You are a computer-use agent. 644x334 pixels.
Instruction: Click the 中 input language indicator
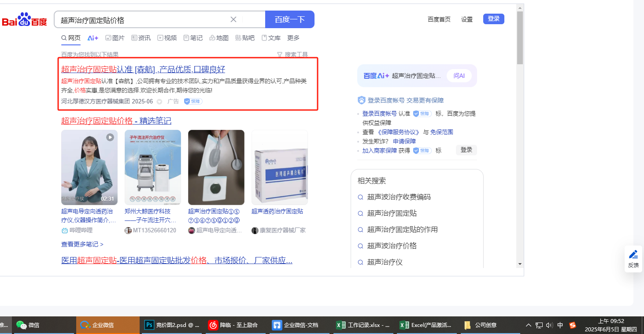click(560, 325)
